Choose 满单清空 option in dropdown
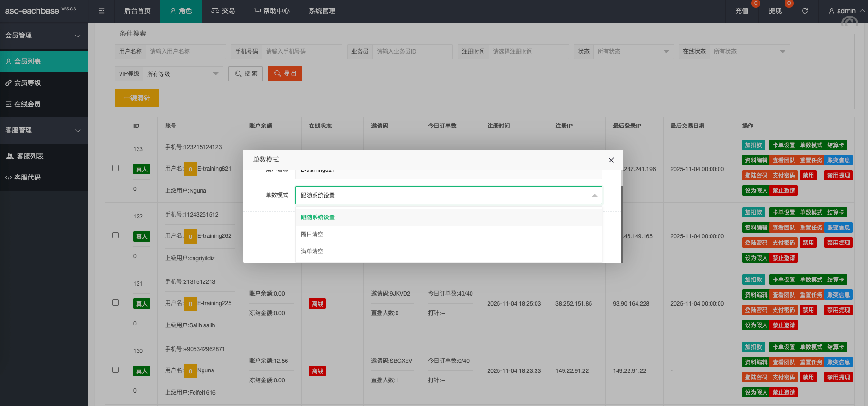This screenshot has height=406, width=868. 312,252
